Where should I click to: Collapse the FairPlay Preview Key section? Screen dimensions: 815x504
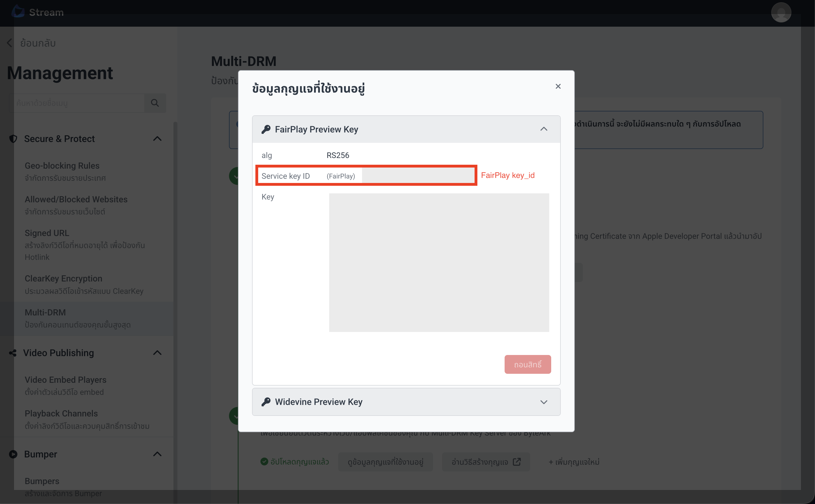544,129
